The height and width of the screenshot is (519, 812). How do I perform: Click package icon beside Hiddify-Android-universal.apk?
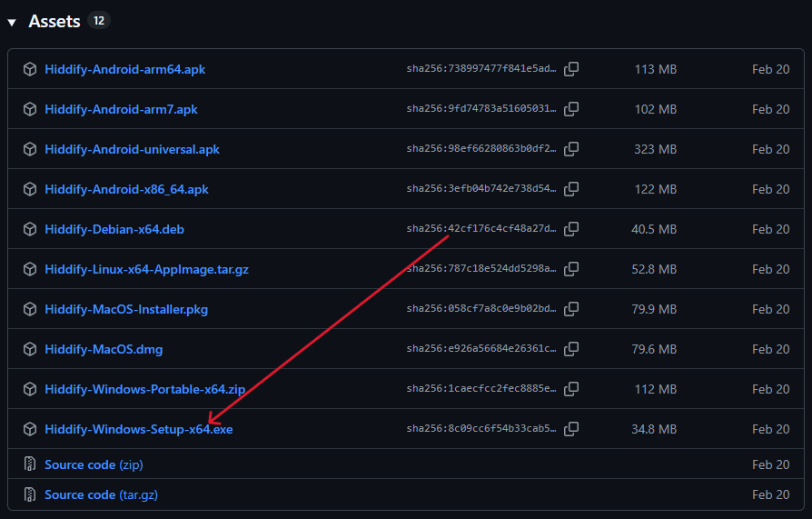coord(30,149)
